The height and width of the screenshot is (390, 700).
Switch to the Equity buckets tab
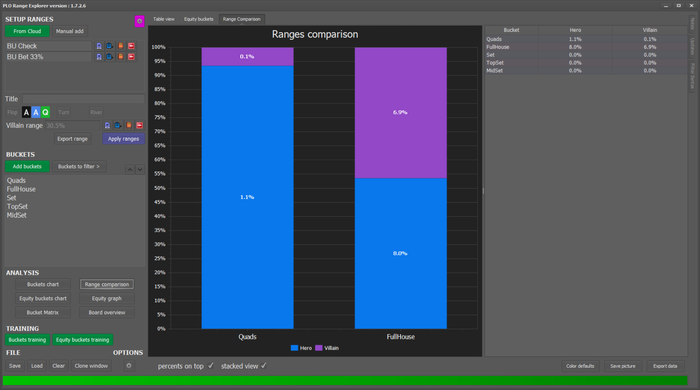pyautogui.click(x=199, y=19)
